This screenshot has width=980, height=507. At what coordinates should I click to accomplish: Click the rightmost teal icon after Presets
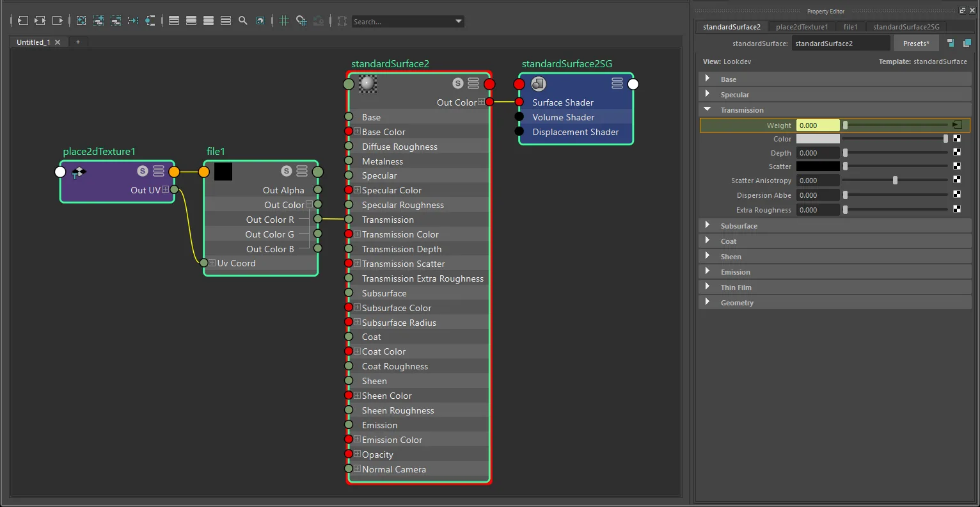click(967, 43)
